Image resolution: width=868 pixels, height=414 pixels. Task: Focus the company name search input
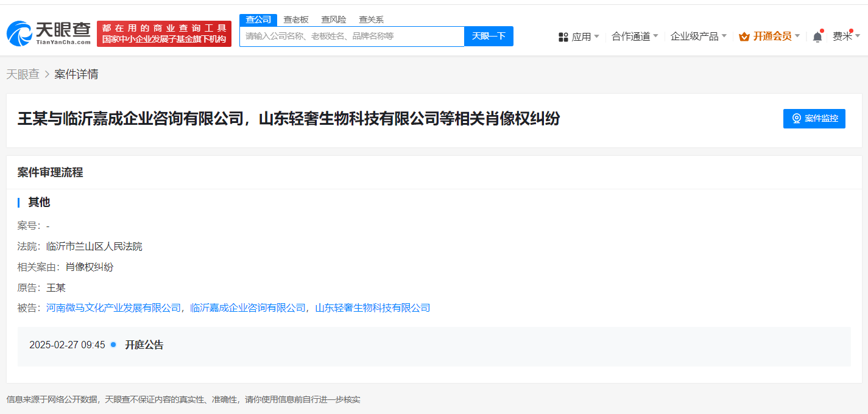point(352,37)
